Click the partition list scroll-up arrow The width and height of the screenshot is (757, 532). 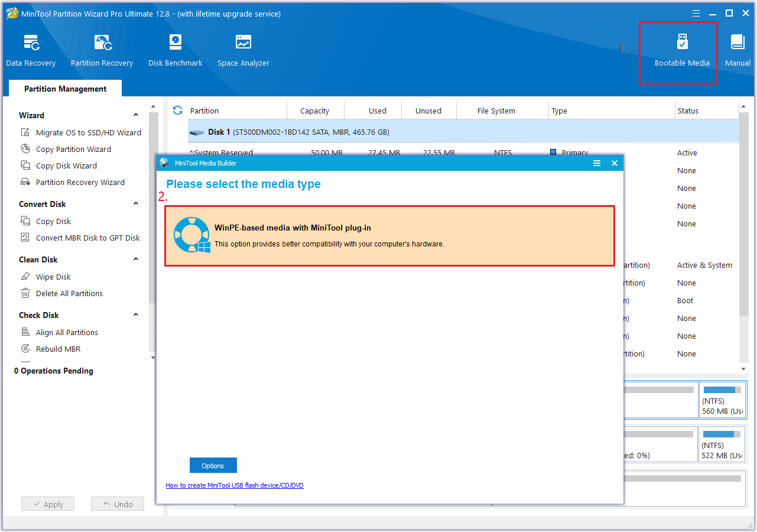(743, 107)
